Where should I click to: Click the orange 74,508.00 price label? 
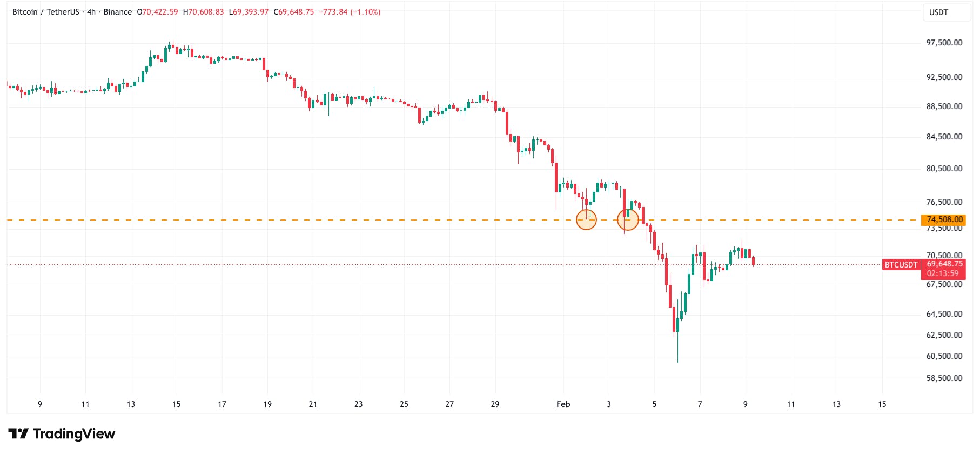[944, 219]
